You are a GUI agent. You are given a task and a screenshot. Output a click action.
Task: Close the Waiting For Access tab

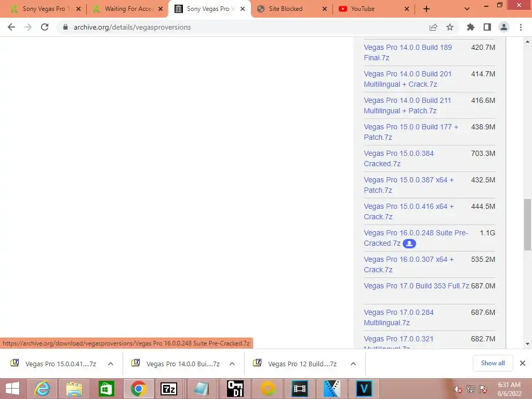pos(161,9)
